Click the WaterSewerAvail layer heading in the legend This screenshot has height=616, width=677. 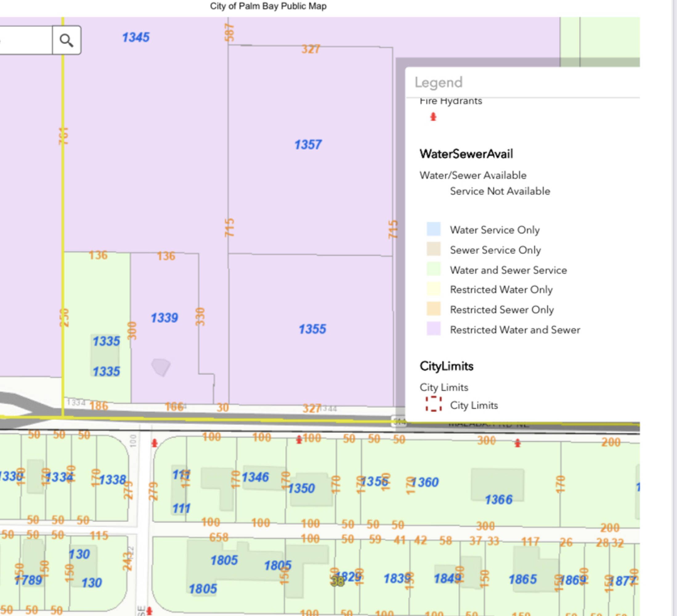pyautogui.click(x=466, y=154)
